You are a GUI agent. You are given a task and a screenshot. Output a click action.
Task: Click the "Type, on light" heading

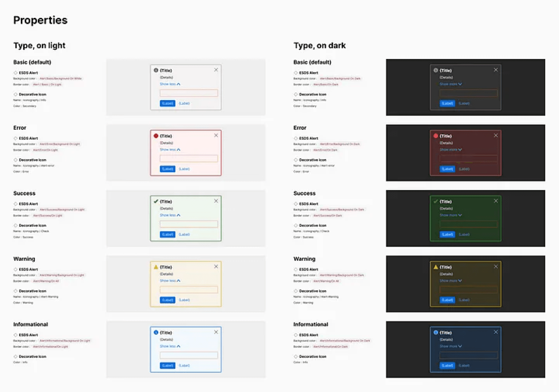point(39,45)
